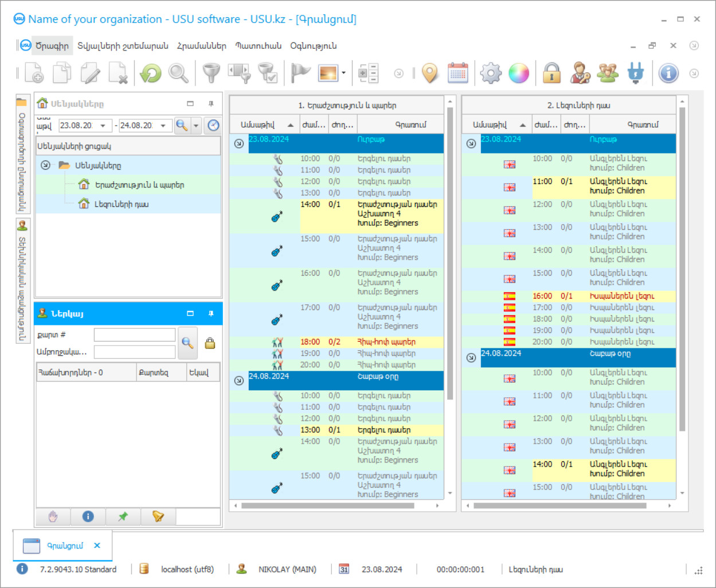Image resolution: width=716 pixels, height=588 pixels.
Task: Select Երաժշտություն և պարեր room in tree
Action: point(139,185)
